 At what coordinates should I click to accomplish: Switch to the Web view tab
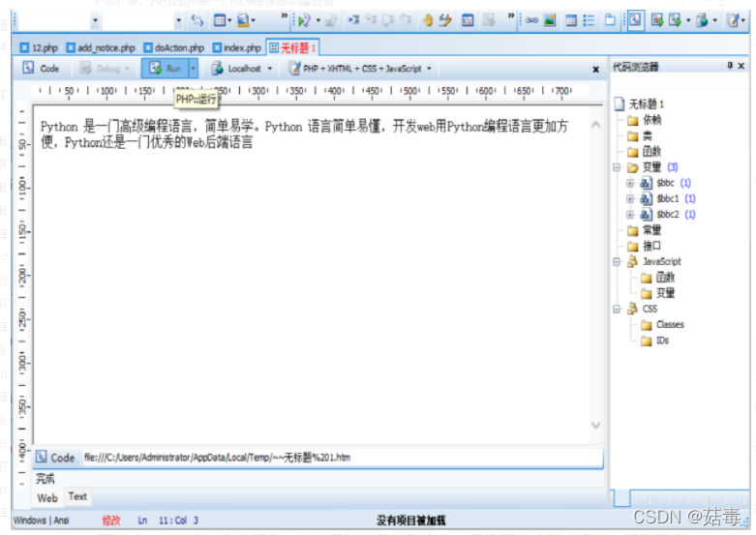47,498
